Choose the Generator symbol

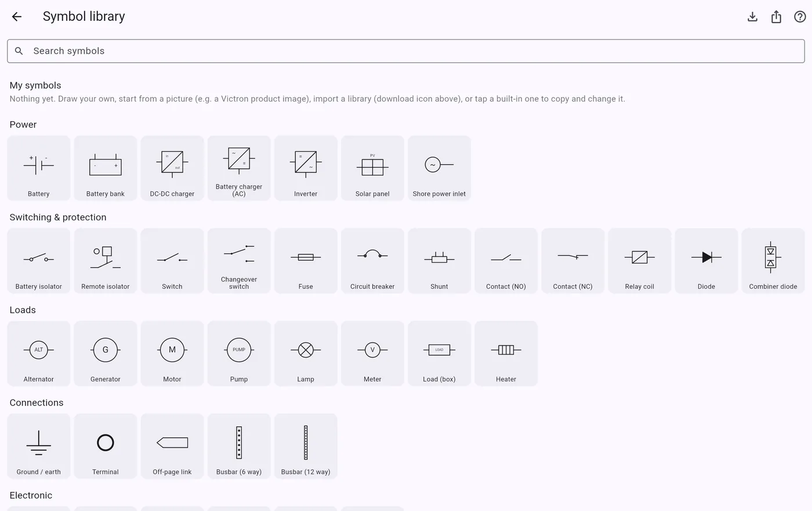(x=106, y=354)
